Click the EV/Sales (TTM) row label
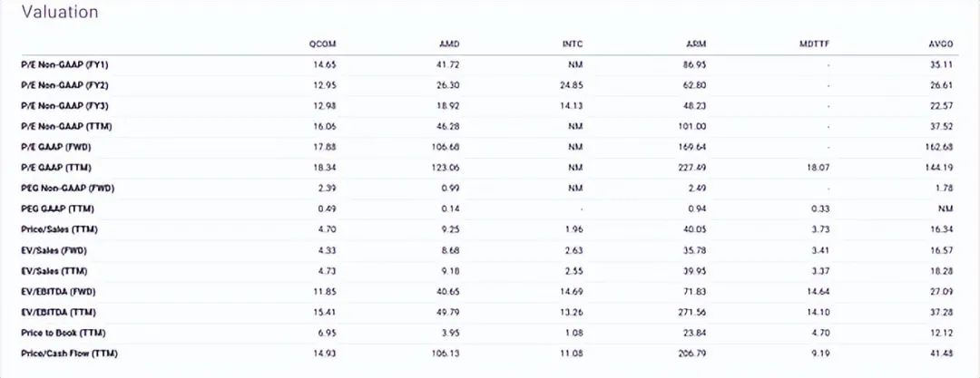980x378 pixels. [54, 270]
